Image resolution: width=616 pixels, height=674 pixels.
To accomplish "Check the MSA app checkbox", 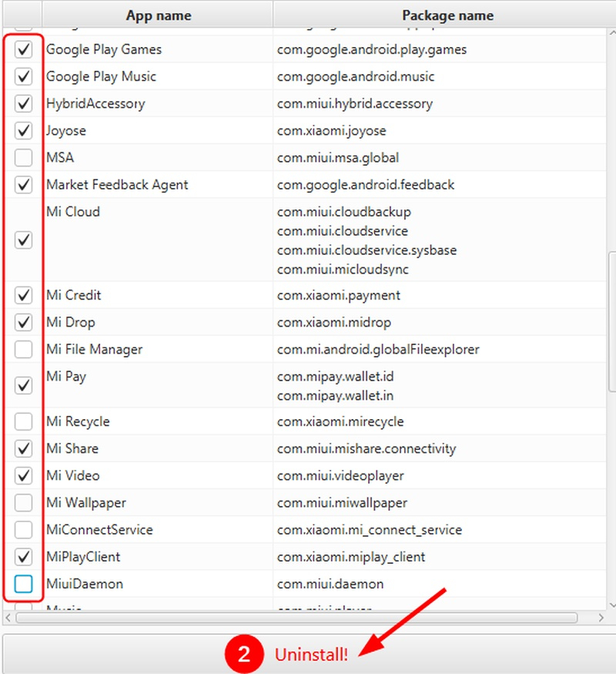I will 24,158.
